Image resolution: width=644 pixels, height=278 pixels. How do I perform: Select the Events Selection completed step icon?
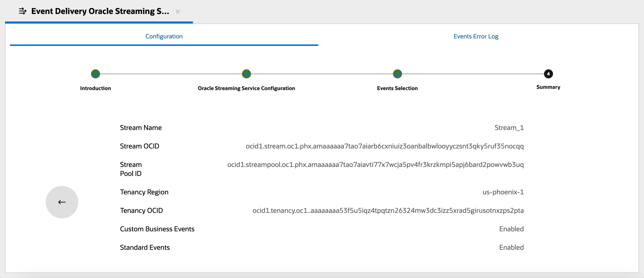pos(397,74)
